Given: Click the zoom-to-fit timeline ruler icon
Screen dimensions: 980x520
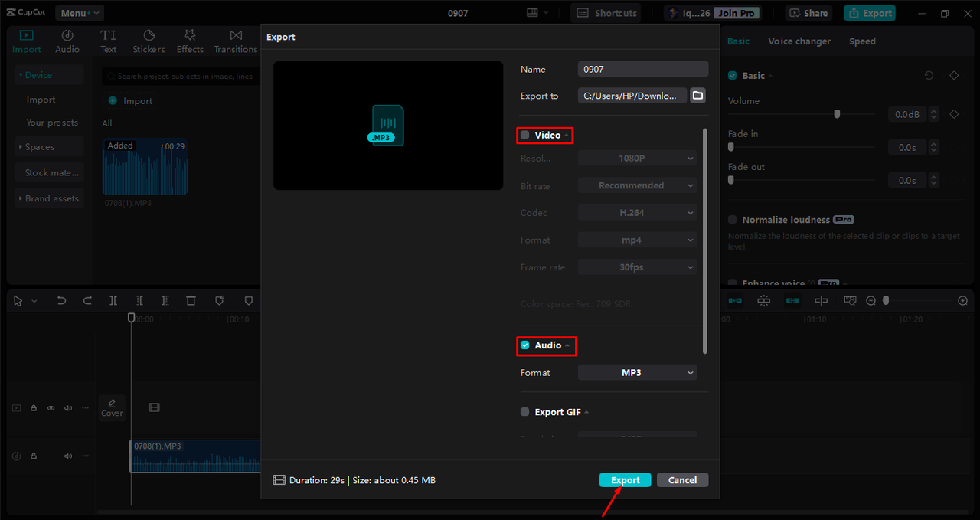Looking at the screenshot, I should [850, 301].
